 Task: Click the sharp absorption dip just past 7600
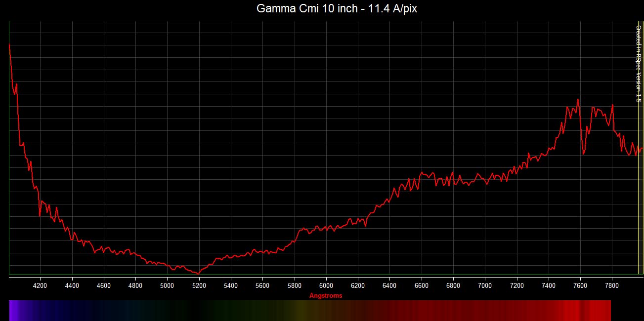(x=584, y=154)
